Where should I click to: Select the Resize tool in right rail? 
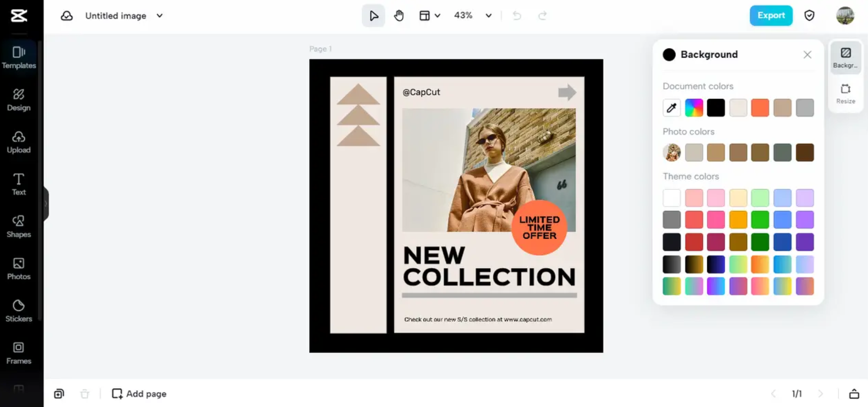[846, 93]
